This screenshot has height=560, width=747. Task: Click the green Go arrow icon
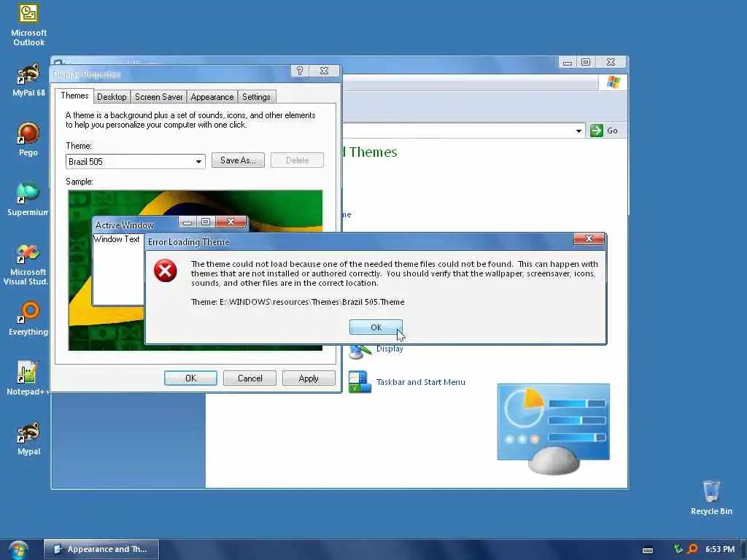coord(597,131)
